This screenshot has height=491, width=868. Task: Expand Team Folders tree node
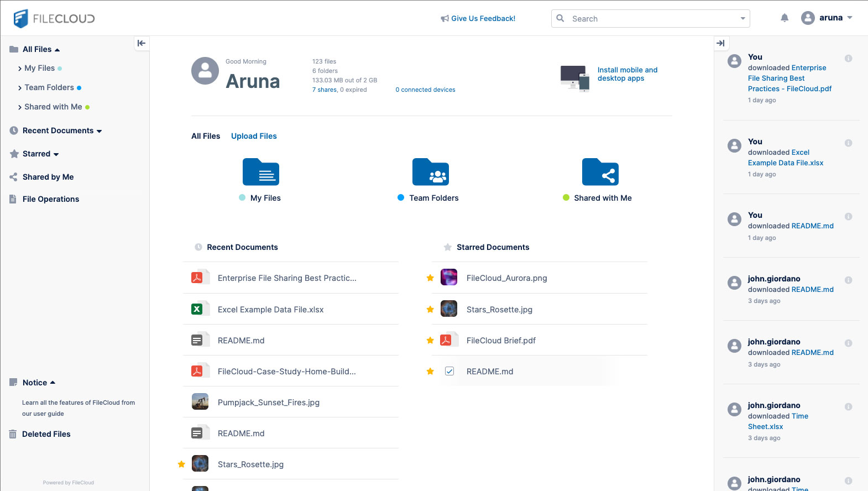click(20, 88)
